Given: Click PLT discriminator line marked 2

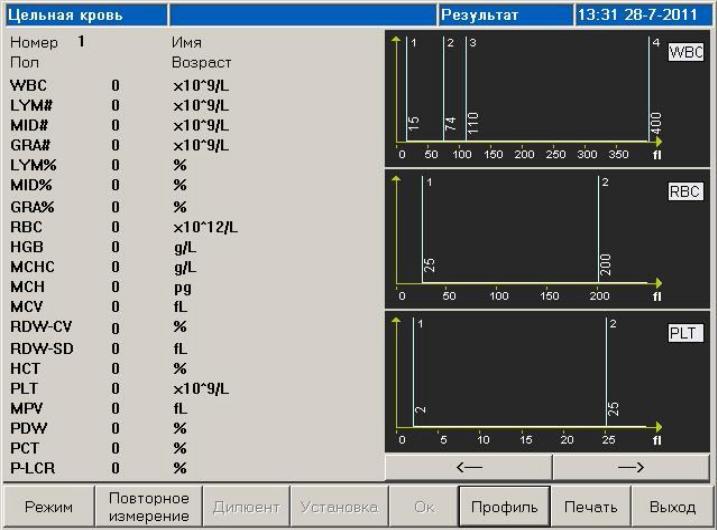Looking at the screenshot, I should (413, 372).
